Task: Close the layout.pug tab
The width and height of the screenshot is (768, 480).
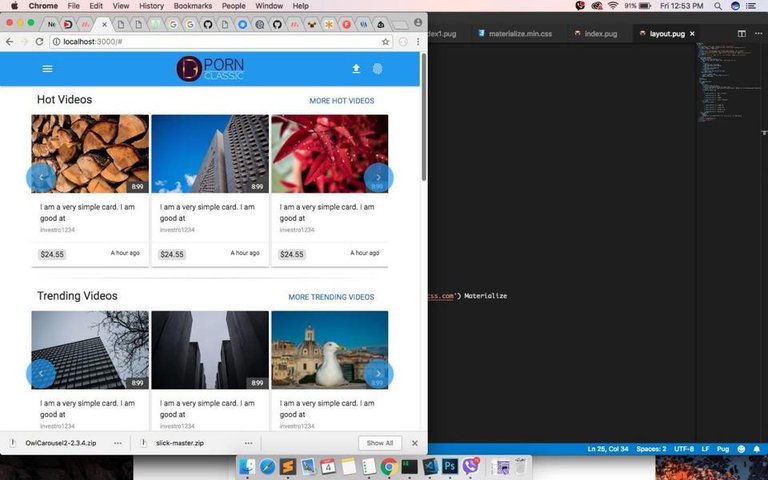Action: 692,34
